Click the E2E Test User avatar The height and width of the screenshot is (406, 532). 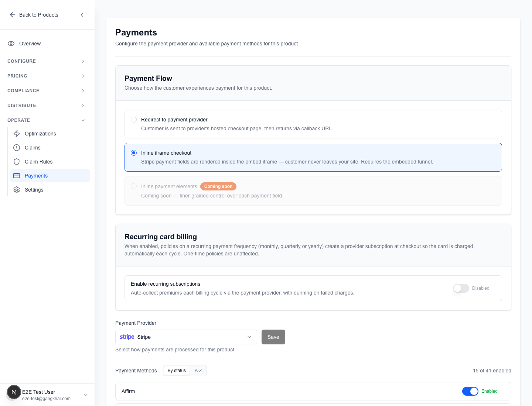point(14,392)
